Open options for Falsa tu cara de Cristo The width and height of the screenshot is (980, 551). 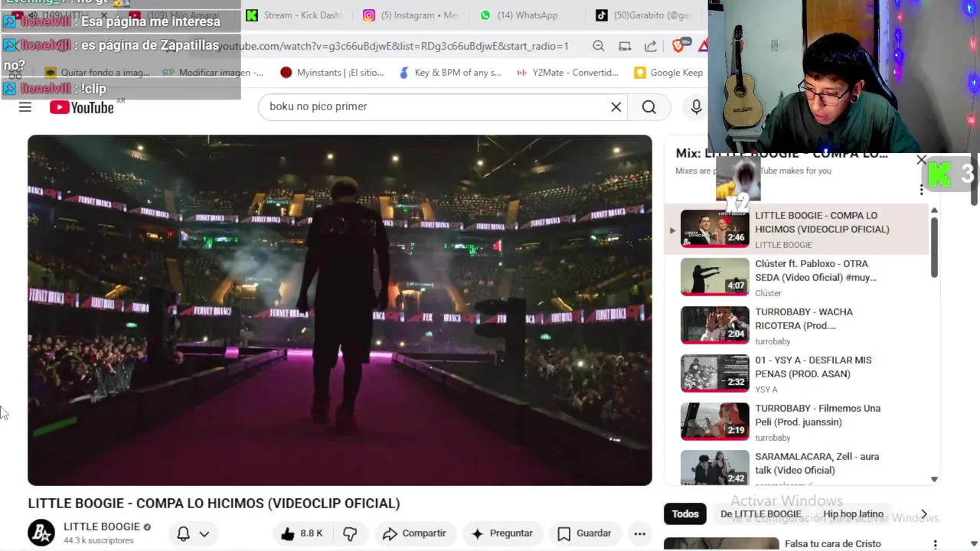click(x=935, y=544)
